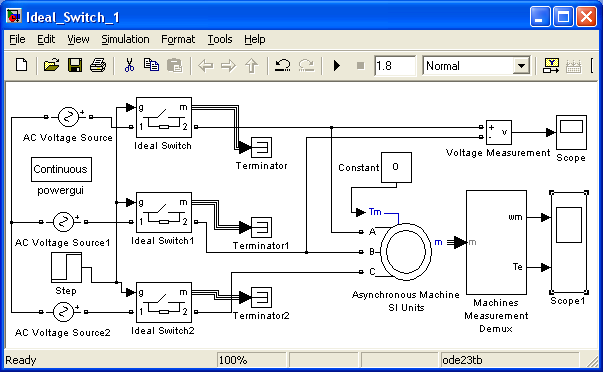Select the AC Voltage Source1 block
The width and height of the screenshot is (603, 372).
pos(63,222)
